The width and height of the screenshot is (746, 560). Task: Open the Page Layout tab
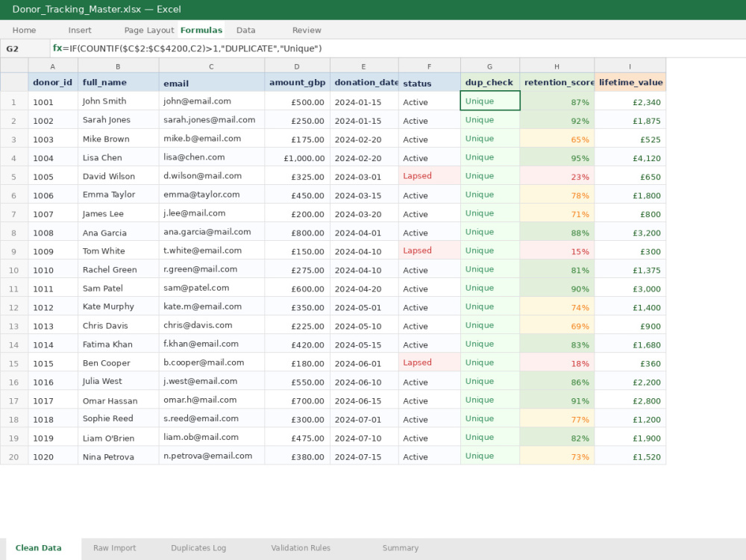pos(149,30)
